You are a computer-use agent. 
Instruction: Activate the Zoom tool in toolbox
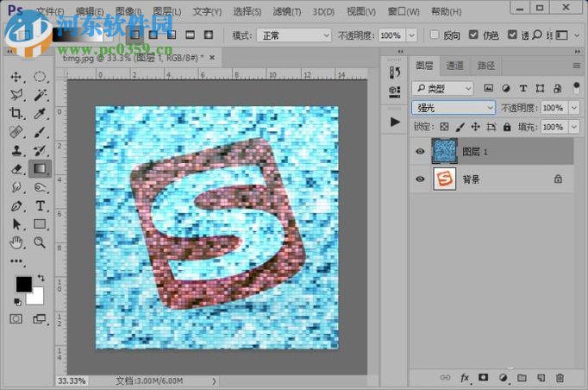pyautogui.click(x=40, y=242)
